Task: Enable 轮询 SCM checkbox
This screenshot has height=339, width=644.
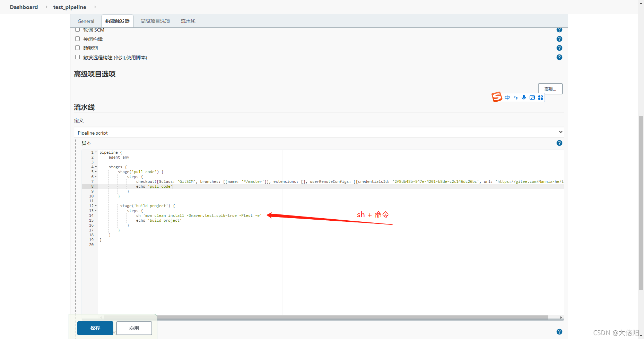Action: pos(78,29)
